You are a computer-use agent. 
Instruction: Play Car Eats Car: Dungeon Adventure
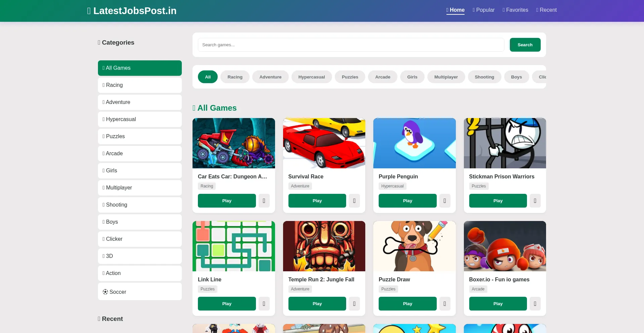227,201
